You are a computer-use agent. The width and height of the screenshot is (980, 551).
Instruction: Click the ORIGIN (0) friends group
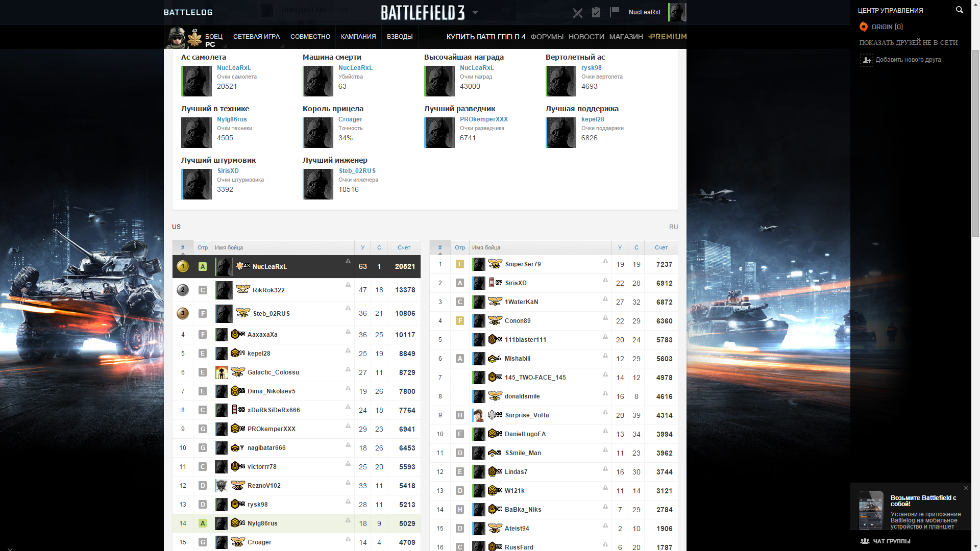point(887,27)
